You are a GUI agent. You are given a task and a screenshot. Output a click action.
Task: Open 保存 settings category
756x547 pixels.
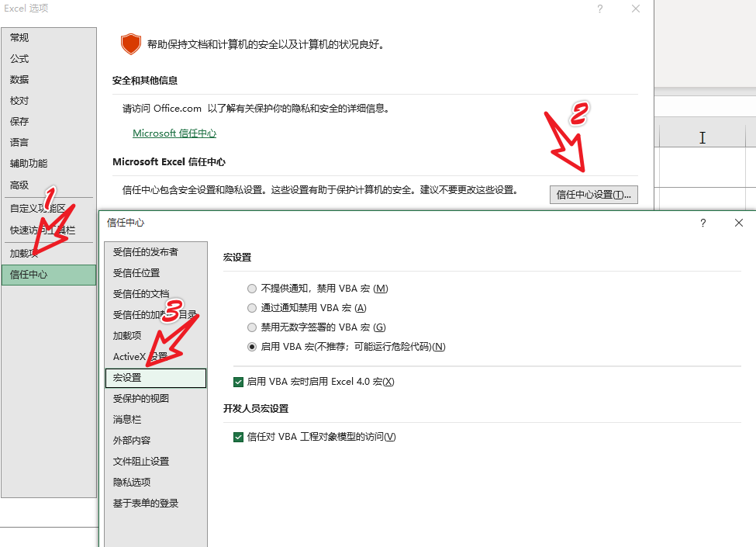pos(49,122)
